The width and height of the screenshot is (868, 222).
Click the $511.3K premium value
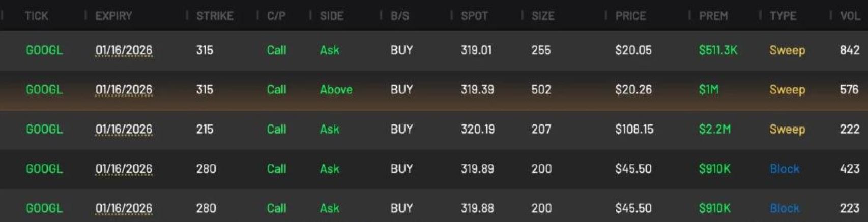tap(717, 50)
